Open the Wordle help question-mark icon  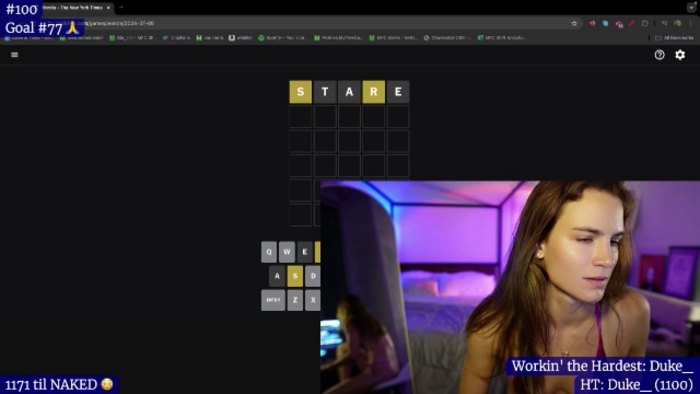tap(659, 54)
